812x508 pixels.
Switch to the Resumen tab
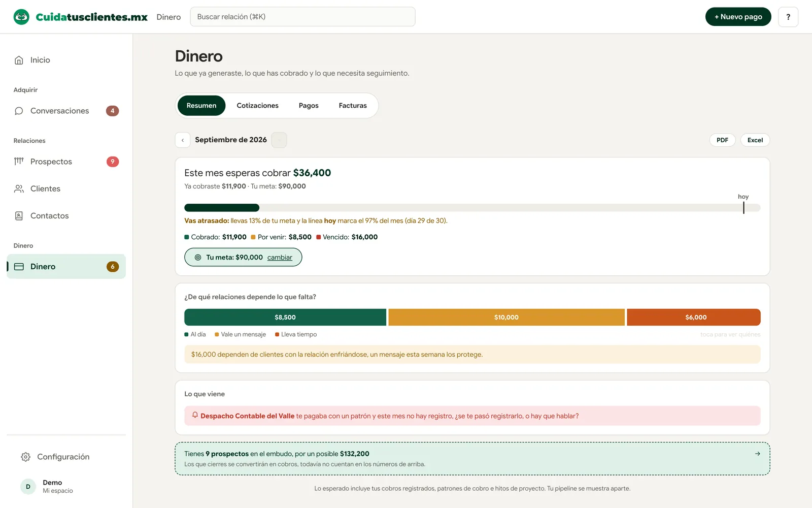click(x=201, y=106)
